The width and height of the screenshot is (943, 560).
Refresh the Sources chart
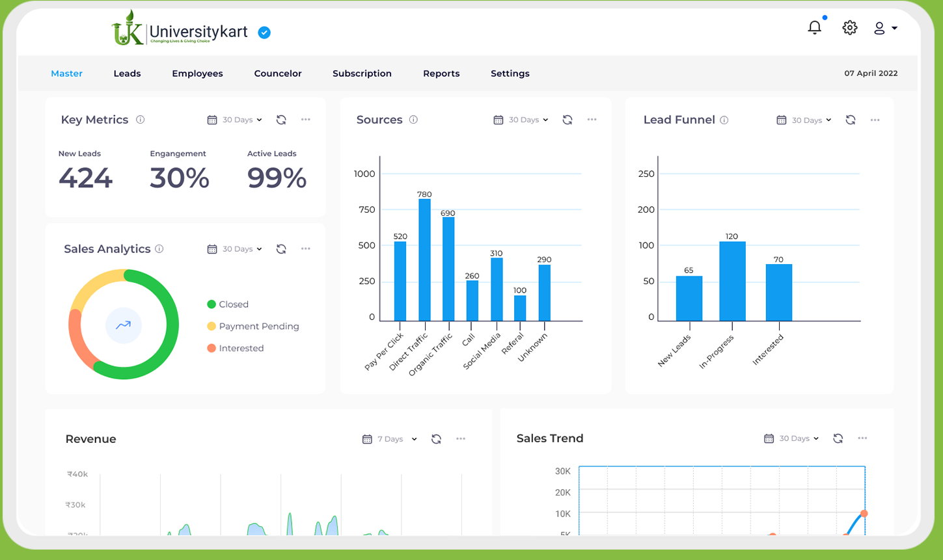pos(567,120)
